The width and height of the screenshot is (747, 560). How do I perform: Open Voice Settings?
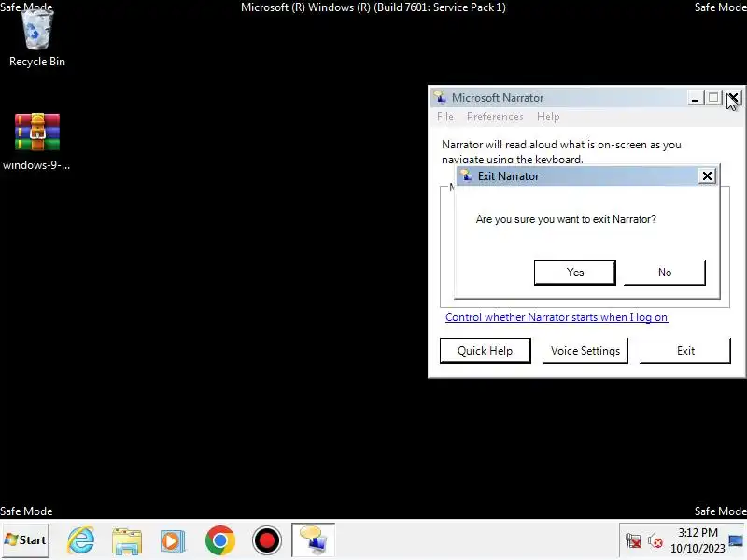(585, 351)
